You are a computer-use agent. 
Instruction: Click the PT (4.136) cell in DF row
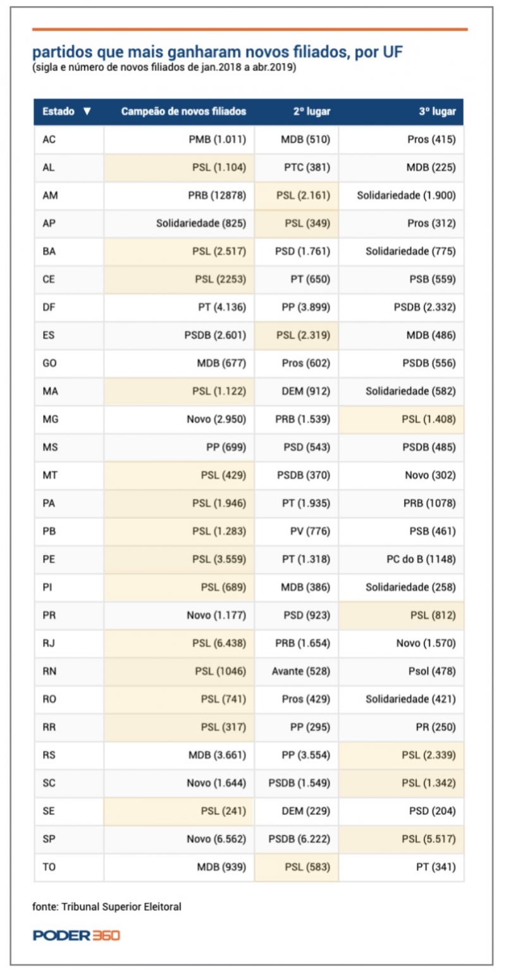click(x=221, y=307)
